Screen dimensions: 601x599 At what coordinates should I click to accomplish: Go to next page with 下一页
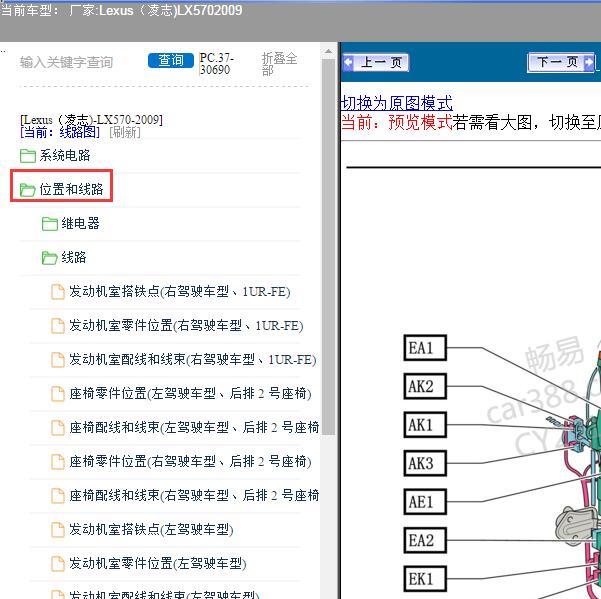[561, 62]
